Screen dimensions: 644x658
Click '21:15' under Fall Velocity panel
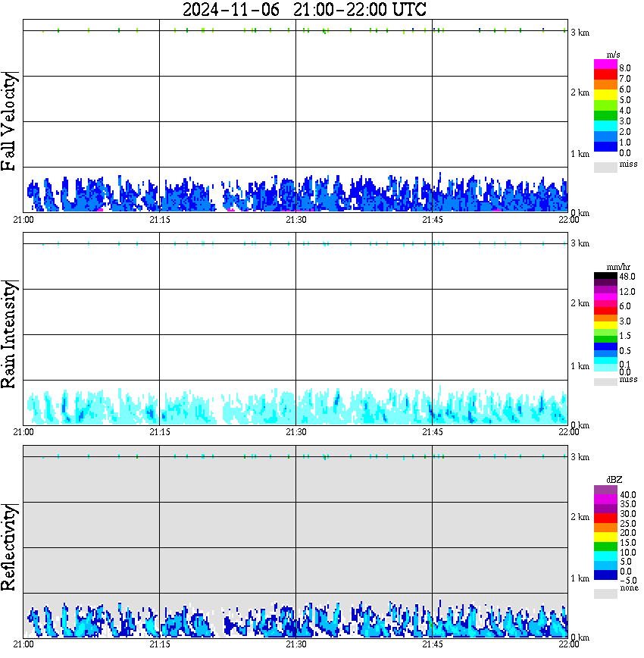(160, 220)
